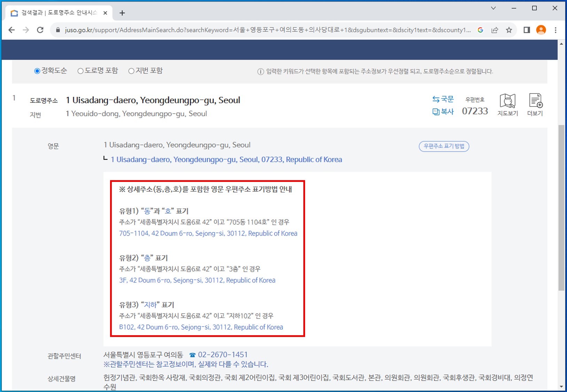
Task: Open the 우편주소 표기방법 guide button
Action: pyautogui.click(x=444, y=146)
